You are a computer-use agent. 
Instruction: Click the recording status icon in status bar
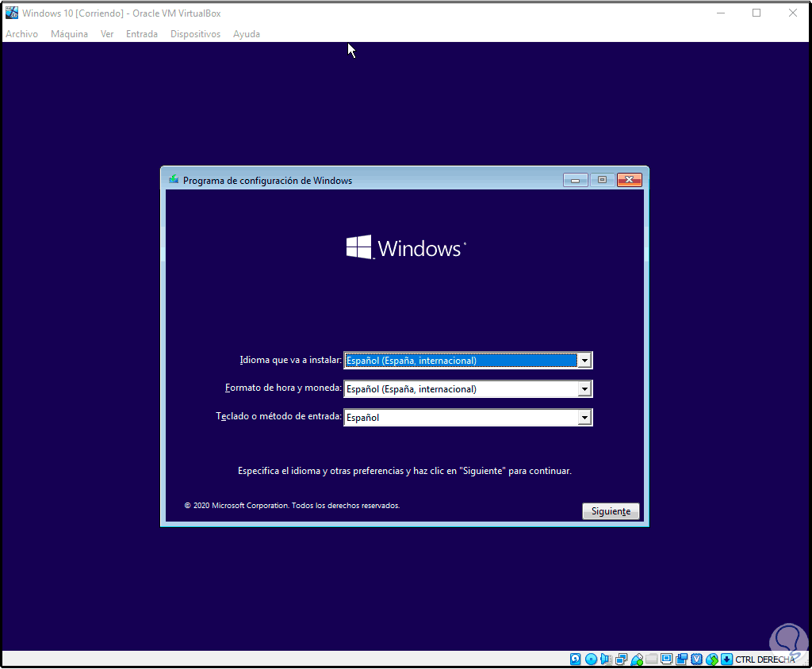pos(681,659)
